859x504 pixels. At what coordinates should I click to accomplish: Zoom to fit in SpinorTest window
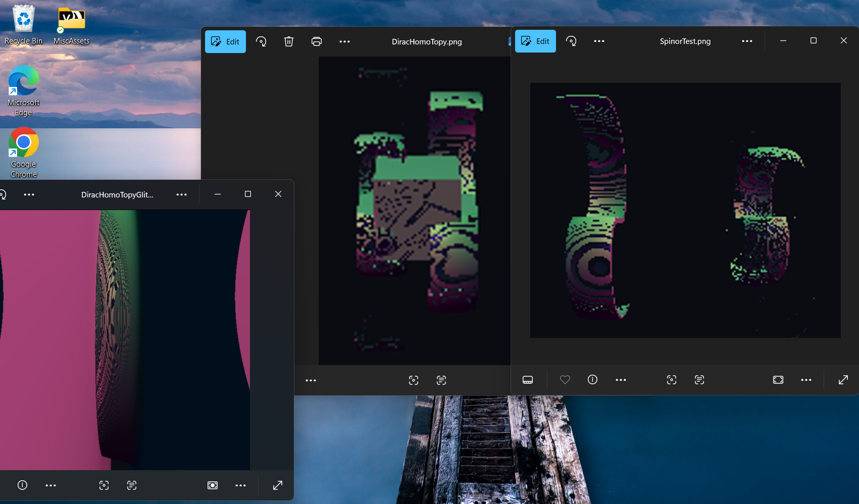tap(778, 380)
